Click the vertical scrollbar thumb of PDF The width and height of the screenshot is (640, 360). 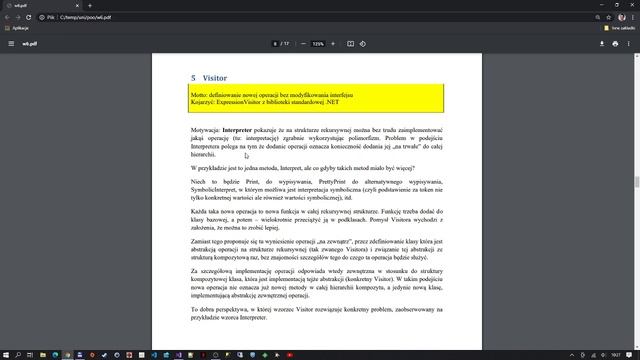637,182
